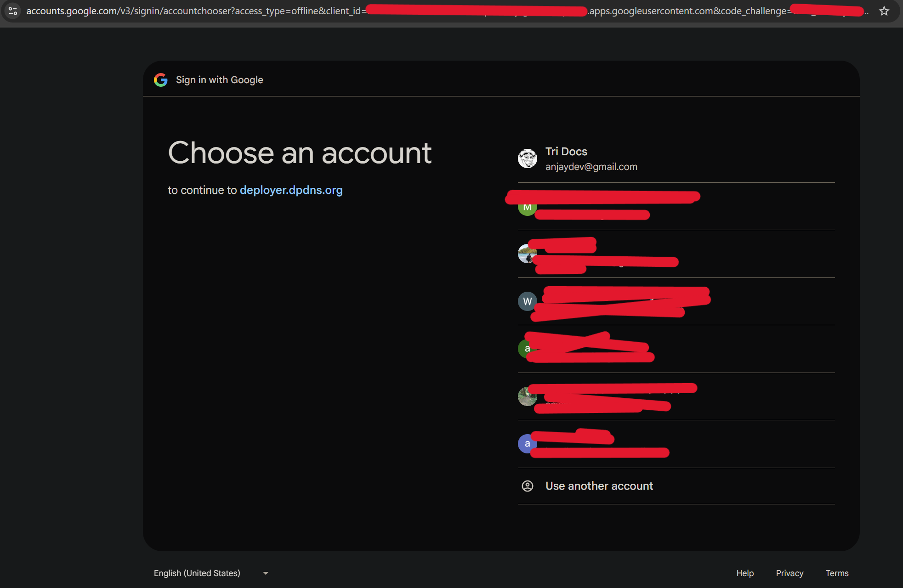
Task: Click the Google "G" logo icon
Action: 160,80
